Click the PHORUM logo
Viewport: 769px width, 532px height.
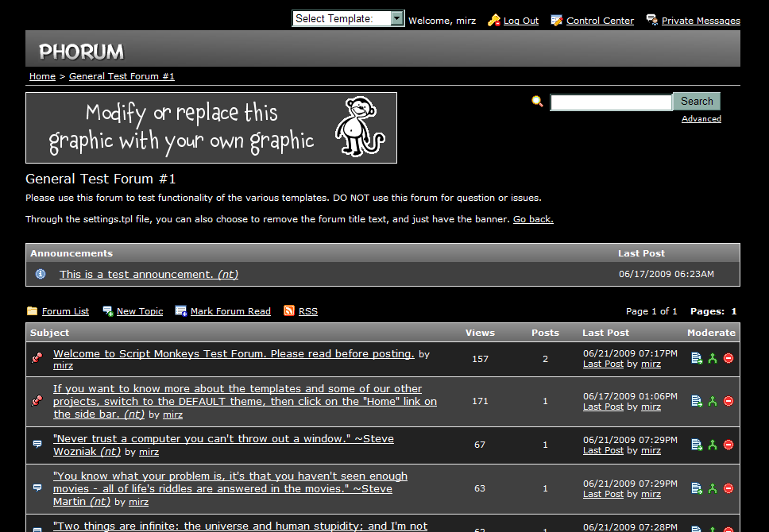pyautogui.click(x=81, y=52)
